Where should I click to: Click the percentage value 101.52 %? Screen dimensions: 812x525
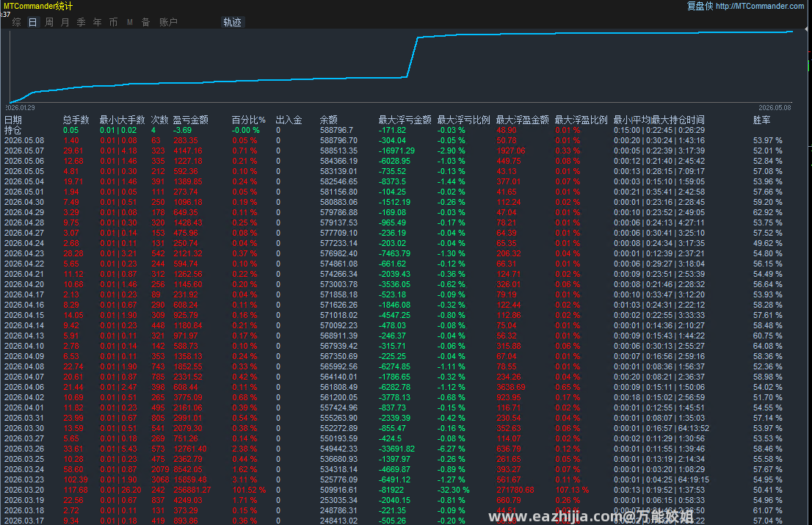249,490
